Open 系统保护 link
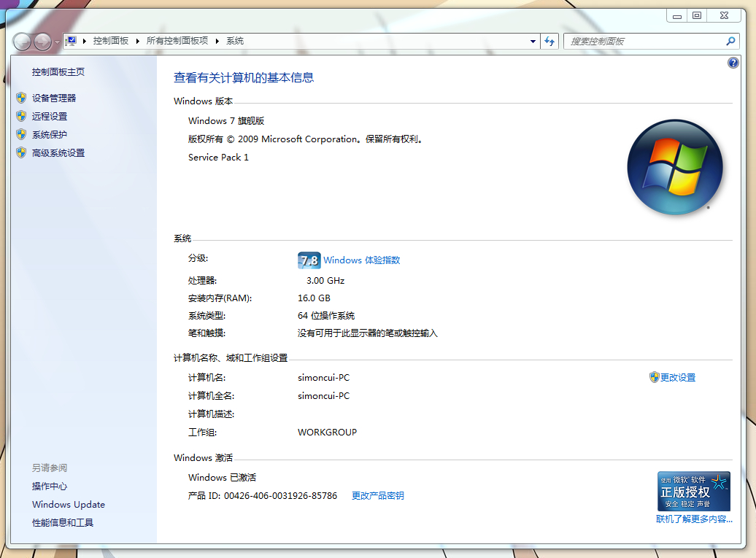Viewport: 756px width, 558px height. click(50, 135)
